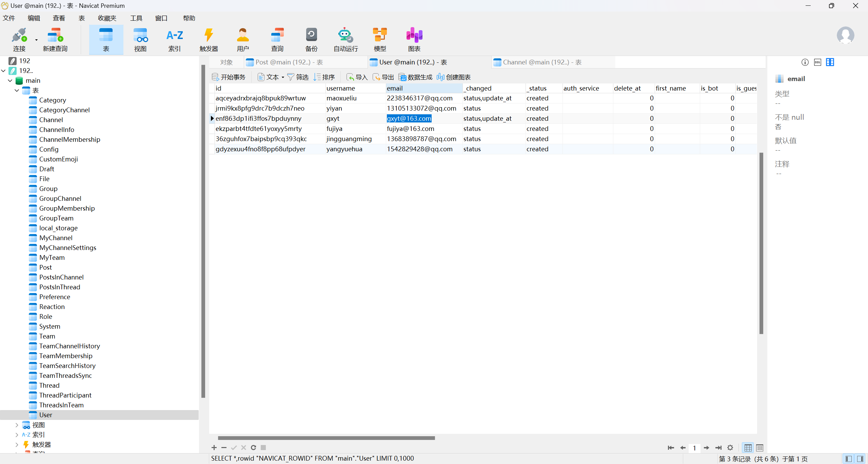The width and height of the screenshot is (868, 464).
Task: Show the DDL panel icon
Action: (x=817, y=62)
